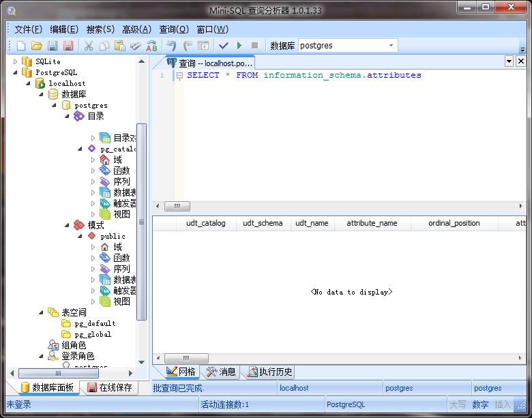Select 函数 icon under pg_catalog
532x418 pixels.
[105, 170]
